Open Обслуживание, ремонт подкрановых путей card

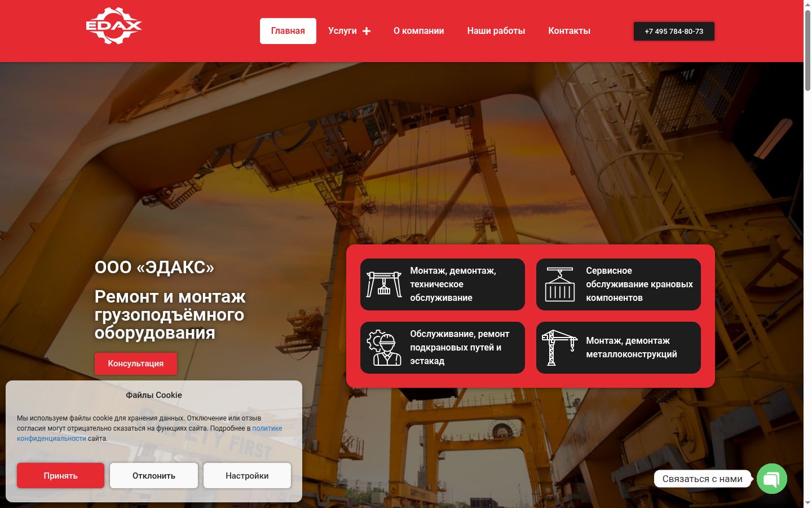point(443,348)
